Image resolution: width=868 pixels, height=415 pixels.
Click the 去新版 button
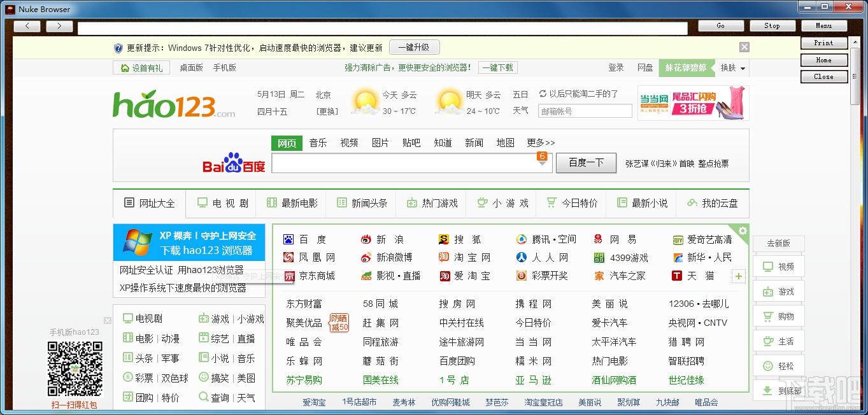pyautogui.click(x=778, y=243)
